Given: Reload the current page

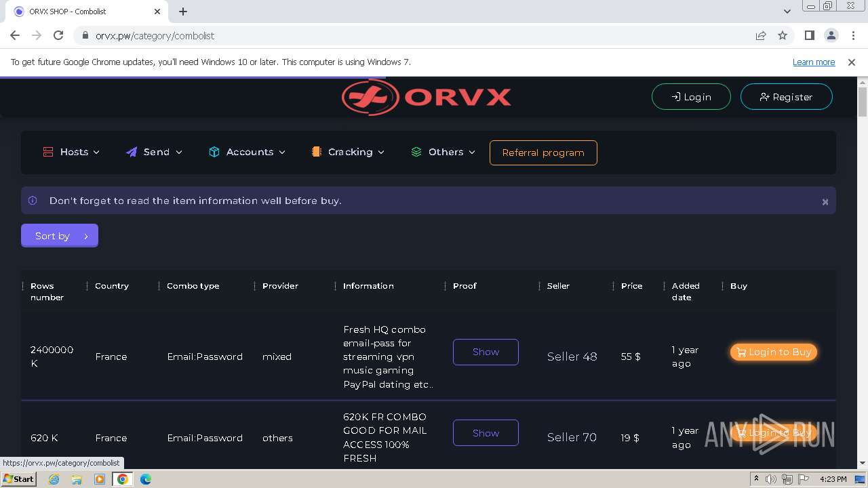Looking at the screenshot, I should click(58, 35).
